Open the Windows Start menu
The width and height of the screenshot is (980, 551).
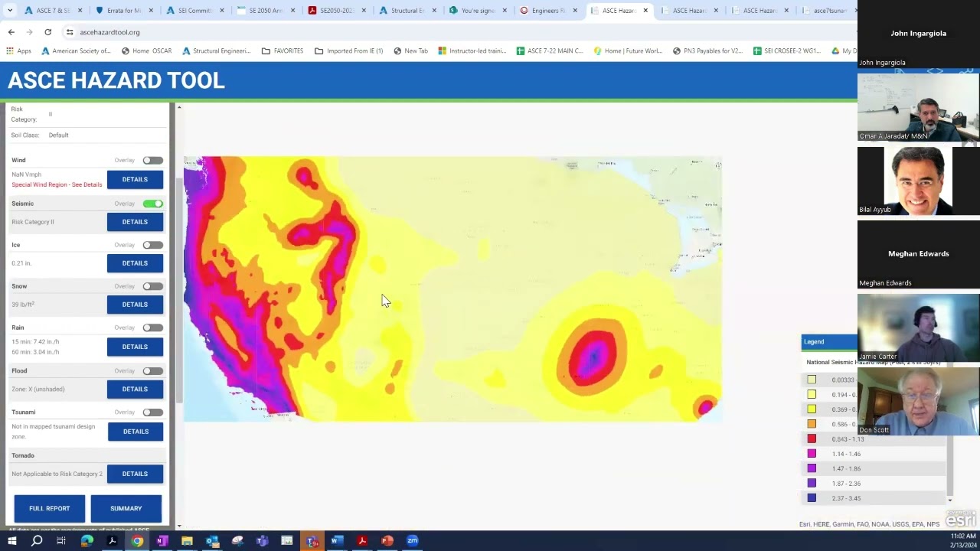coord(11,541)
